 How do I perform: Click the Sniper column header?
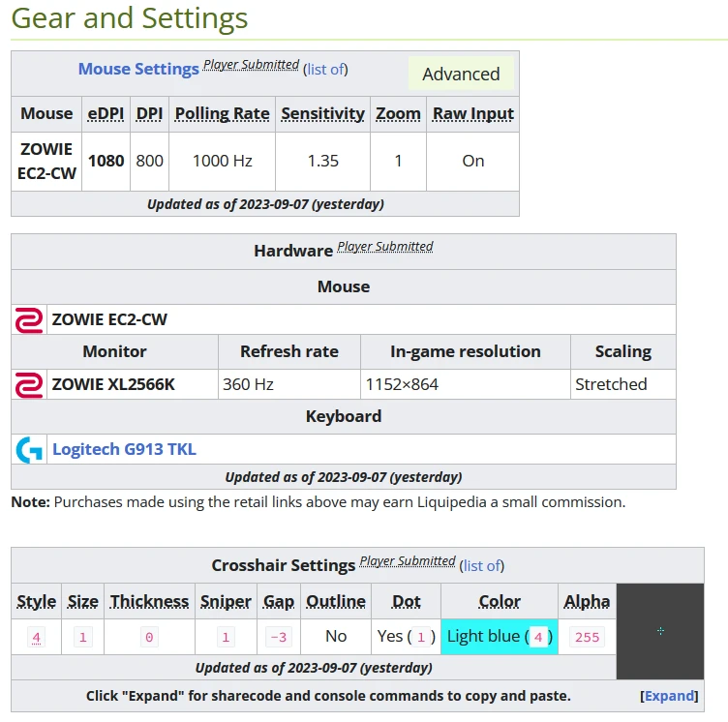(226, 601)
